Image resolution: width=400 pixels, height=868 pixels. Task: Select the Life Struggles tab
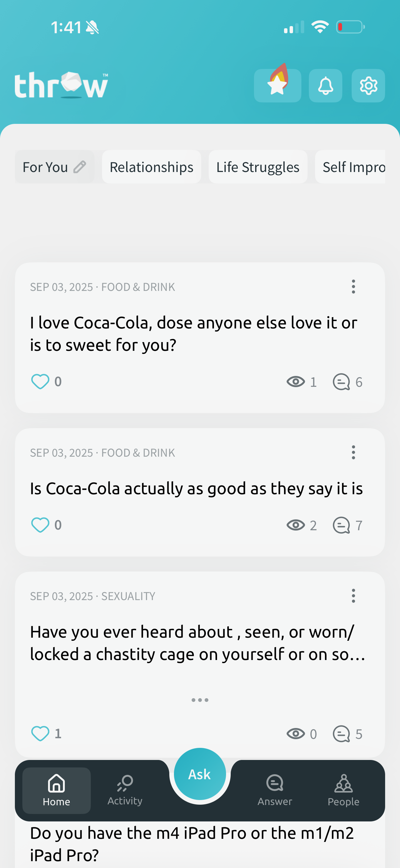click(x=258, y=167)
